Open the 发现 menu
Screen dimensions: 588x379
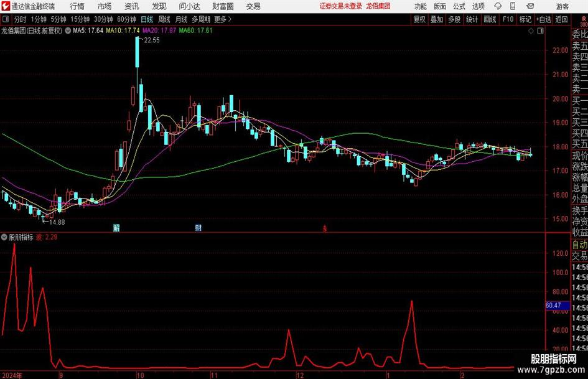[159, 6]
